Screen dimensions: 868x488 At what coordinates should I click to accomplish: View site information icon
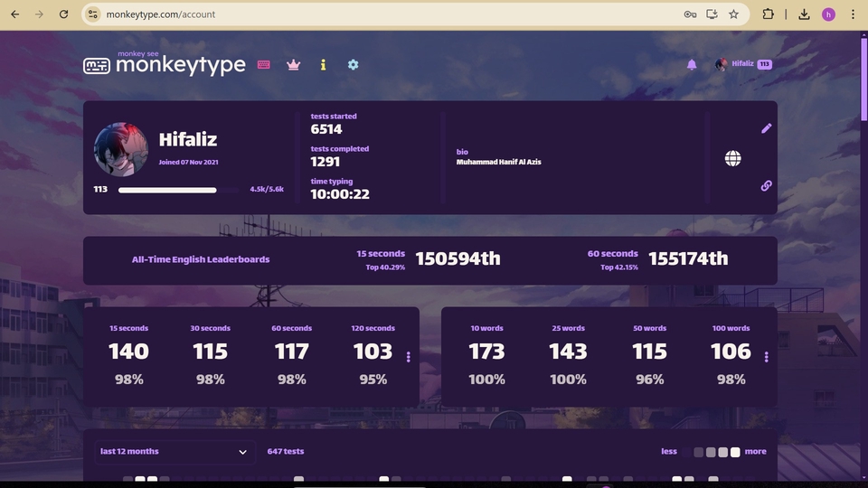[x=93, y=14]
